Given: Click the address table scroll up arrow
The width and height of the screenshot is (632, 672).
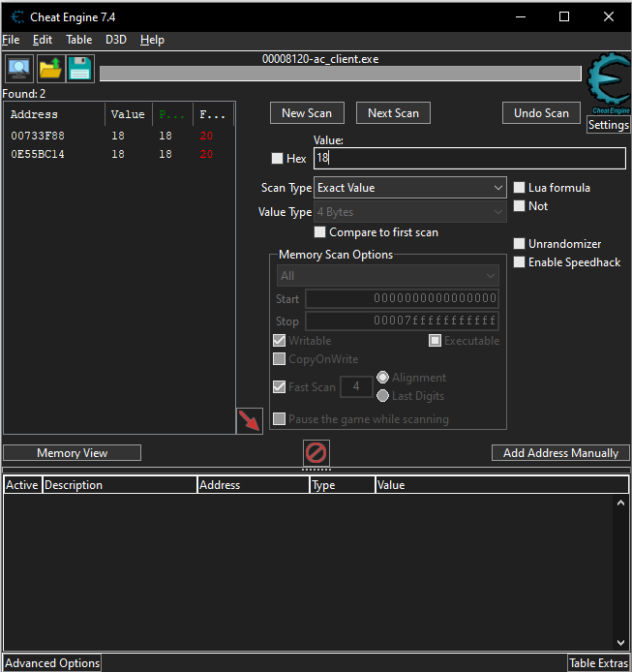Looking at the screenshot, I should [620, 504].
